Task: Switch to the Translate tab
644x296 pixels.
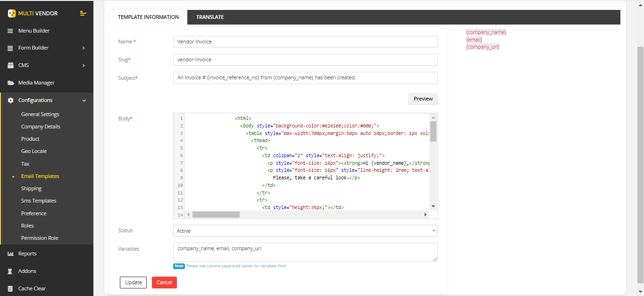Action: click(x=210, y=17)
